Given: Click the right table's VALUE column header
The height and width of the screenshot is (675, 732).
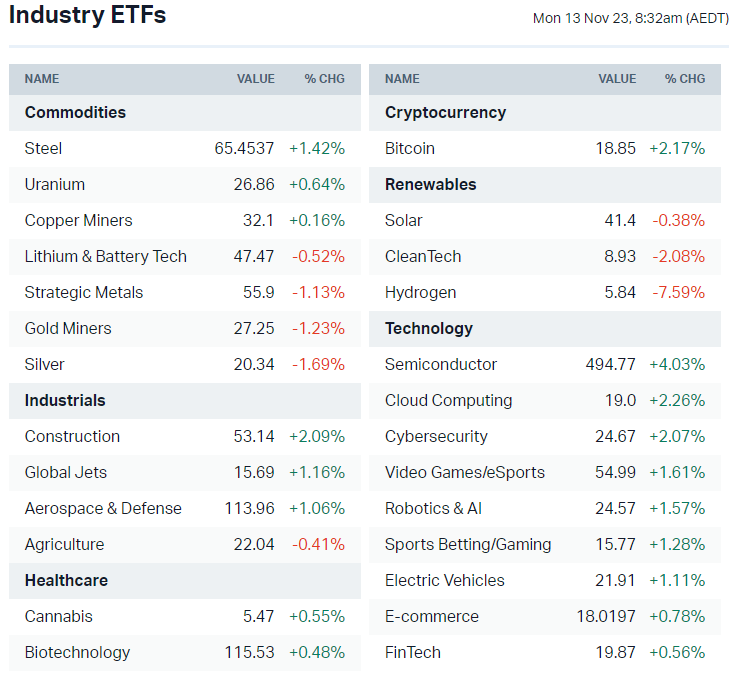Looking at the screenshot, I should tap(617, 79).
